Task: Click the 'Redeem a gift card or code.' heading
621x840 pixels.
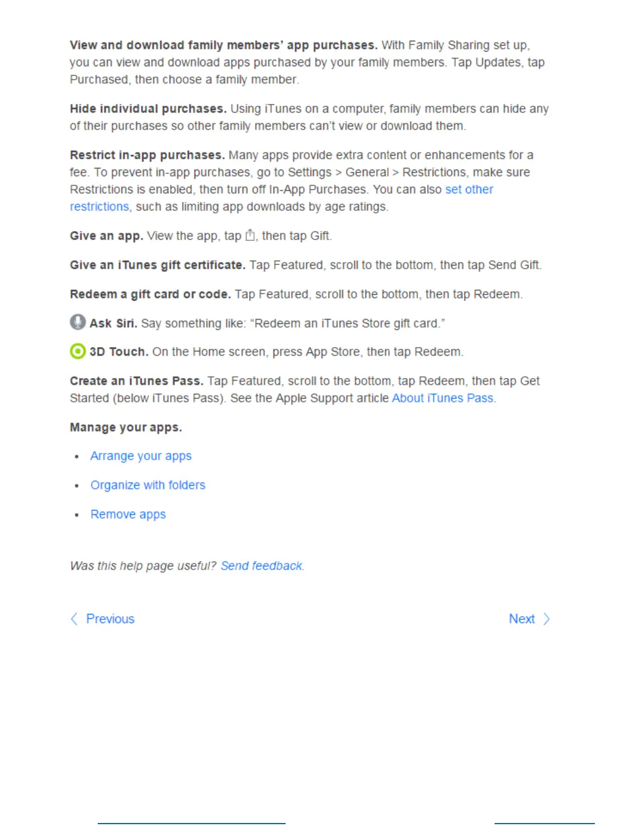Action: tap(150, 294)
